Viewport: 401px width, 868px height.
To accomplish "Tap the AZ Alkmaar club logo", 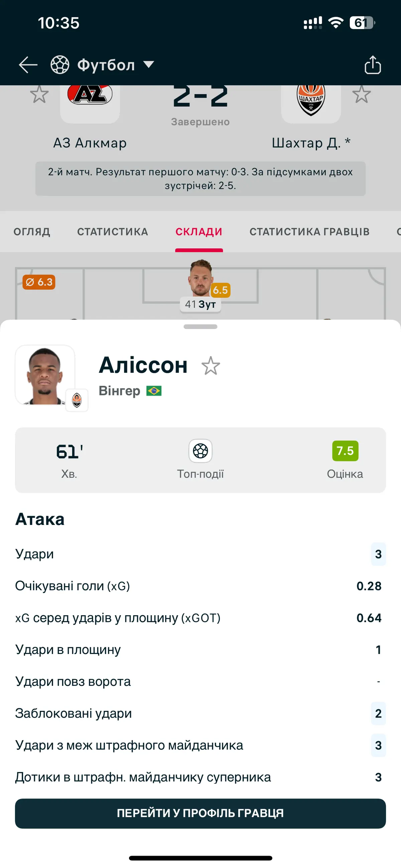I will 90,96.
